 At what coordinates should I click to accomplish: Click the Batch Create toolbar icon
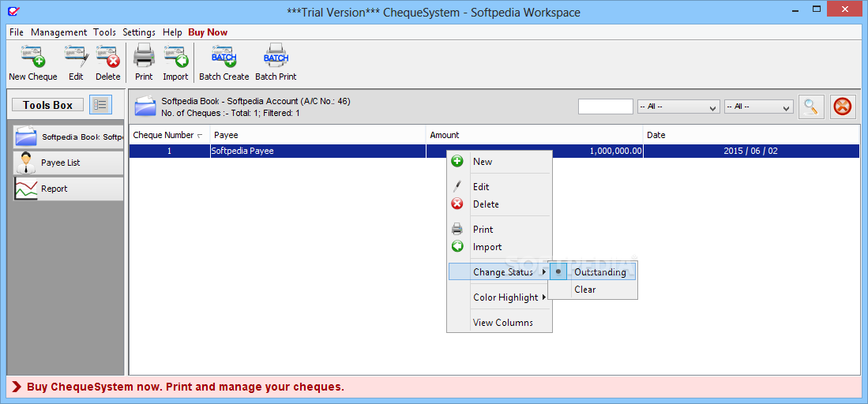(x=224, y=57)
